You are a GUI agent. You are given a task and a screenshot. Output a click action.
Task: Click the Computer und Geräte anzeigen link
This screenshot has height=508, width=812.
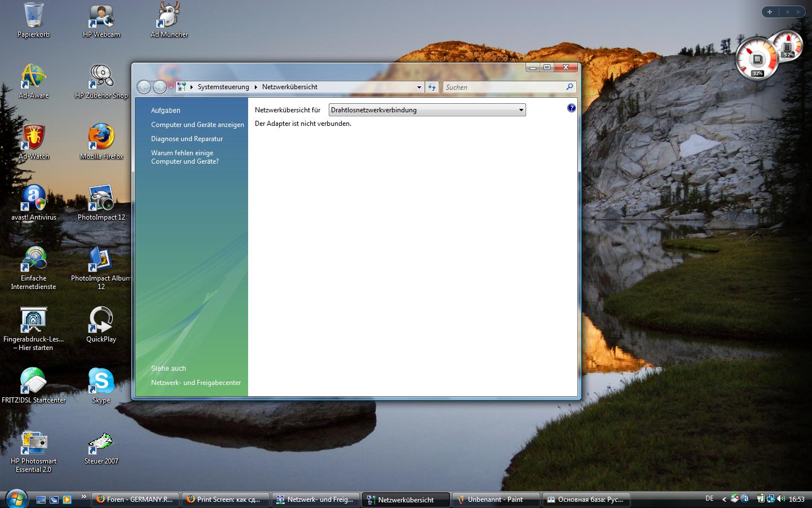pyautogui.click(x=197, y=125)
